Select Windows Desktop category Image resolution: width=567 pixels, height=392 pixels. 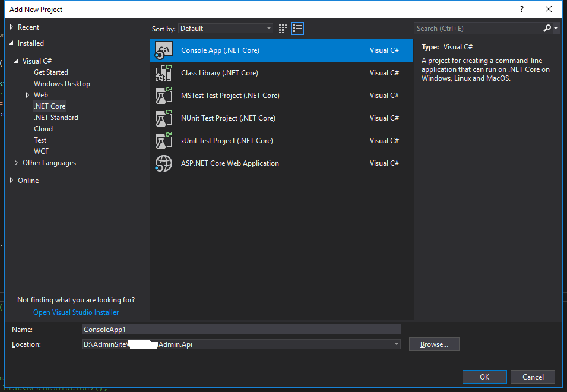pos(62,84)
